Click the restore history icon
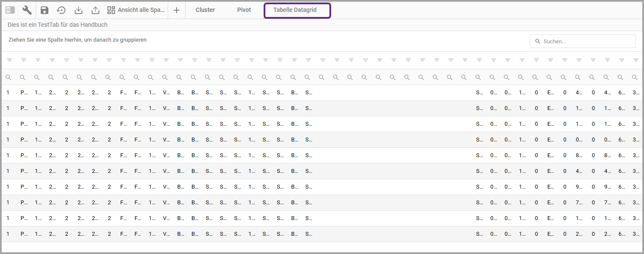The height and width of the screenshot is (254, 644). click(x=62, y=10)
